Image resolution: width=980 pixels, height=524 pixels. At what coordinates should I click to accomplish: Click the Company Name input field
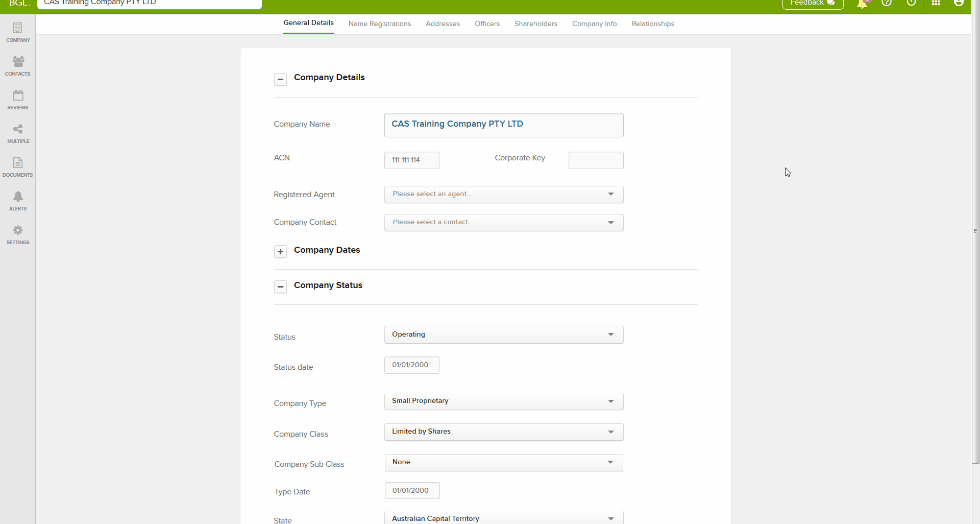[504, 125]
